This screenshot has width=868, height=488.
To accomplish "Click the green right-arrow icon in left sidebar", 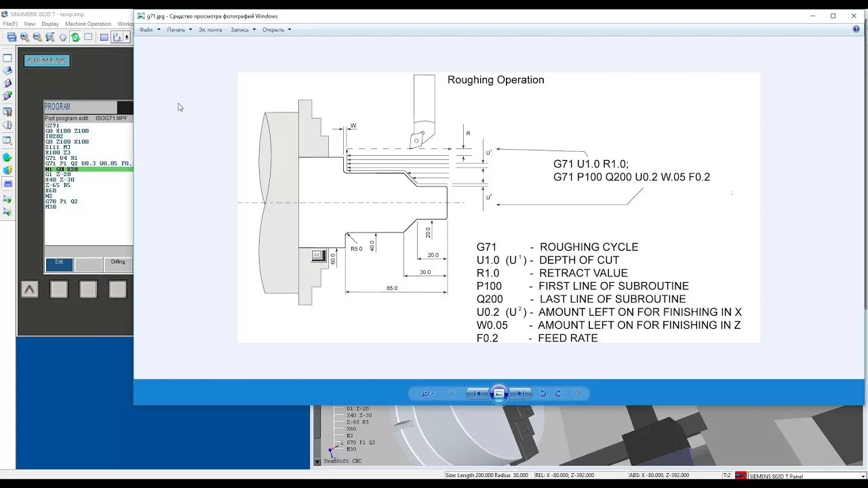I will click(x=7, y=199).
